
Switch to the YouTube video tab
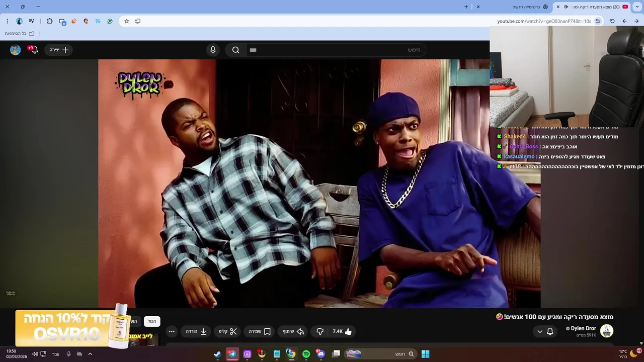coord(596,7)
